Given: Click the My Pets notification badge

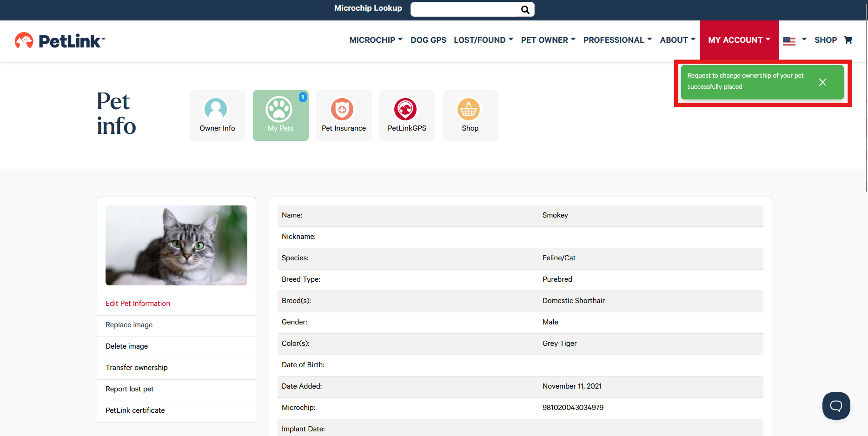Looking at the screenshot, I should click(303, 97).
